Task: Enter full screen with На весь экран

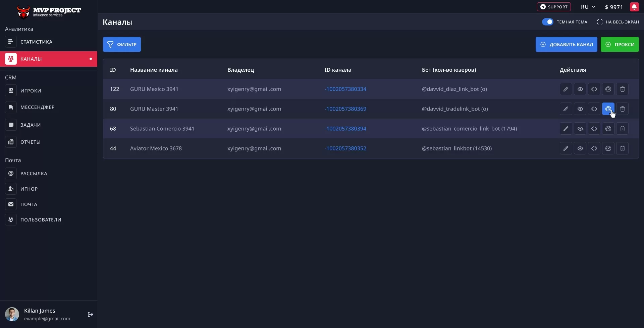Action: (618, 22)
